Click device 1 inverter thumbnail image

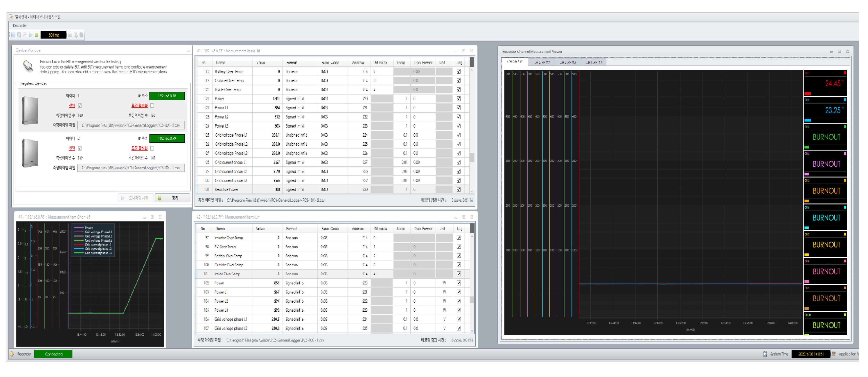tap(30, 110)
